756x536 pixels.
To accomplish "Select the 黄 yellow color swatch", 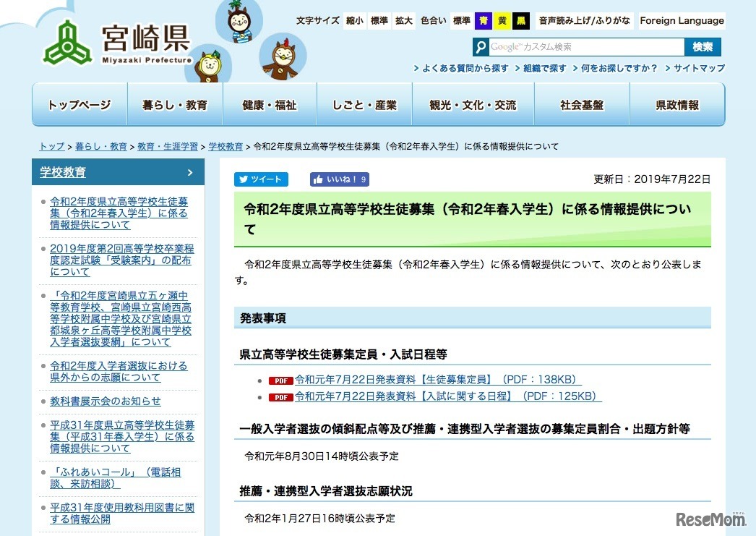I will pyautogui.click(x=502, y=20).
